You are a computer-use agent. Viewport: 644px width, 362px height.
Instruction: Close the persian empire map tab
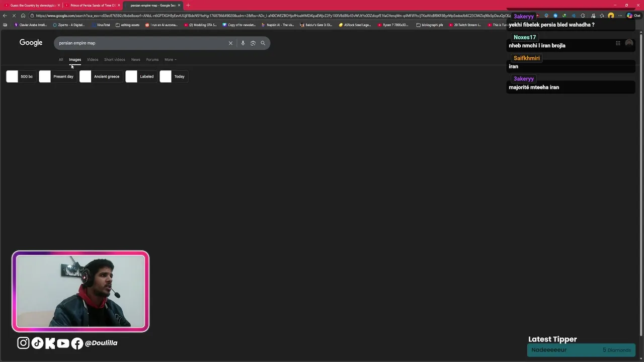click(179, 5)
